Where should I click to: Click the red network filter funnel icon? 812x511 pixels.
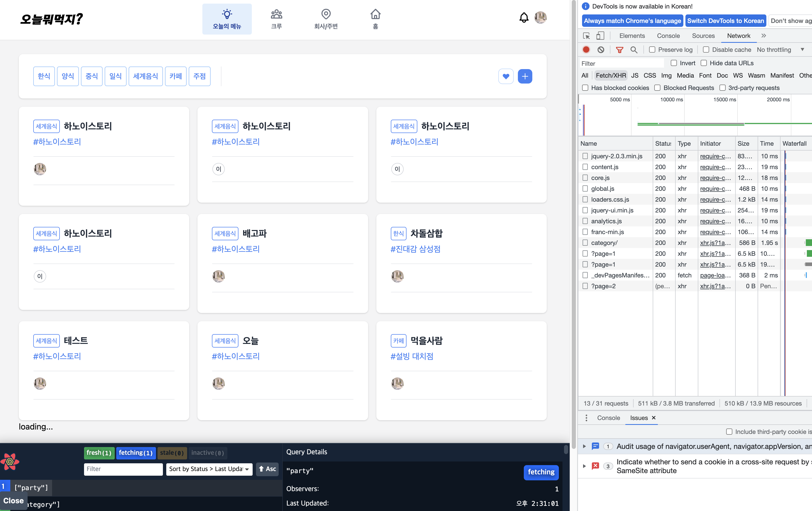point(619,50)
